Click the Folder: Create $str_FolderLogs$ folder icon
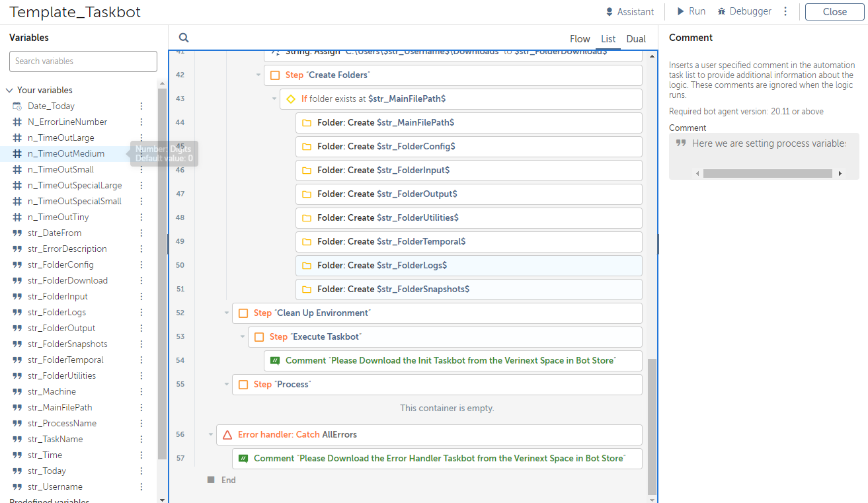Screen dimensions: 868x503 click(x=307, y=266)
